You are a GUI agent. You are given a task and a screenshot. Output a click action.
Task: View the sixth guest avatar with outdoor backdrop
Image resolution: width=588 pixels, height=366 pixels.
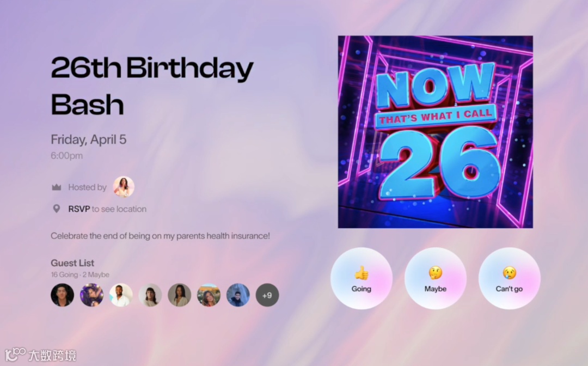(x=209, y=295)
